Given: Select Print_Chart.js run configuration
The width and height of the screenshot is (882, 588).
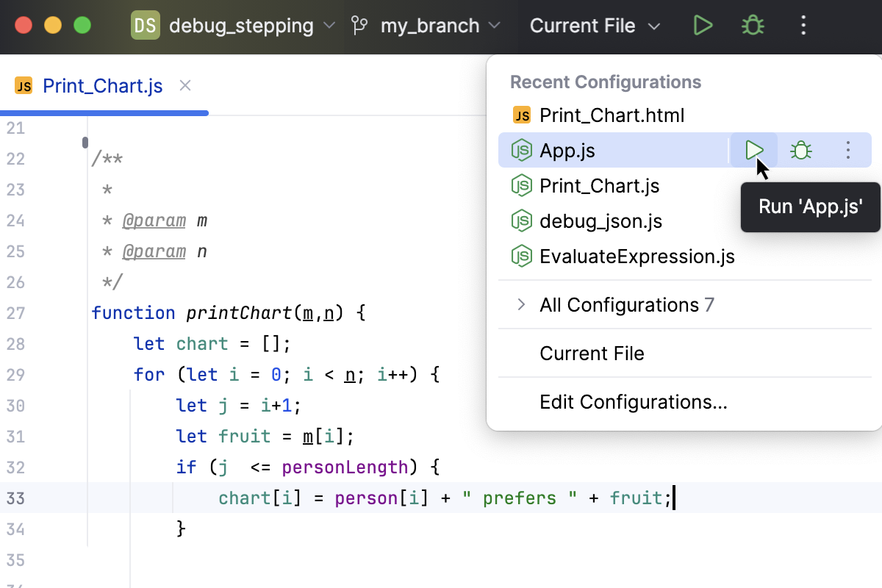Looking at the screenshot, I should point(599,186).
